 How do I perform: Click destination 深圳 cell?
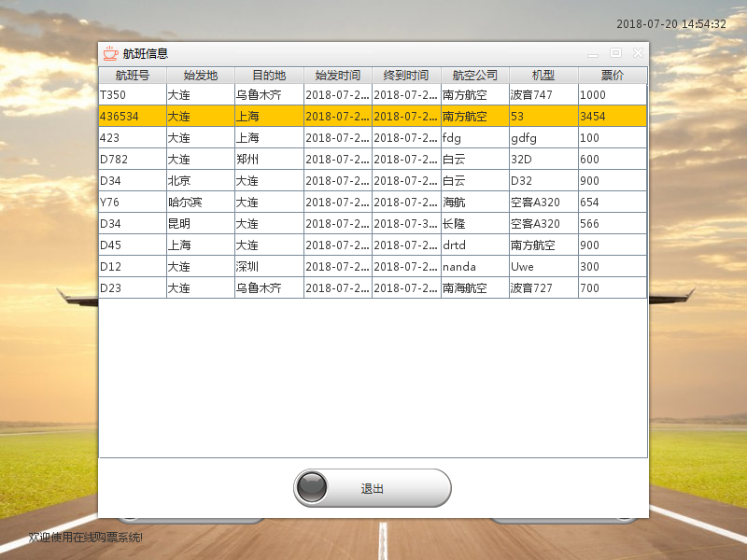pos(269,266)
